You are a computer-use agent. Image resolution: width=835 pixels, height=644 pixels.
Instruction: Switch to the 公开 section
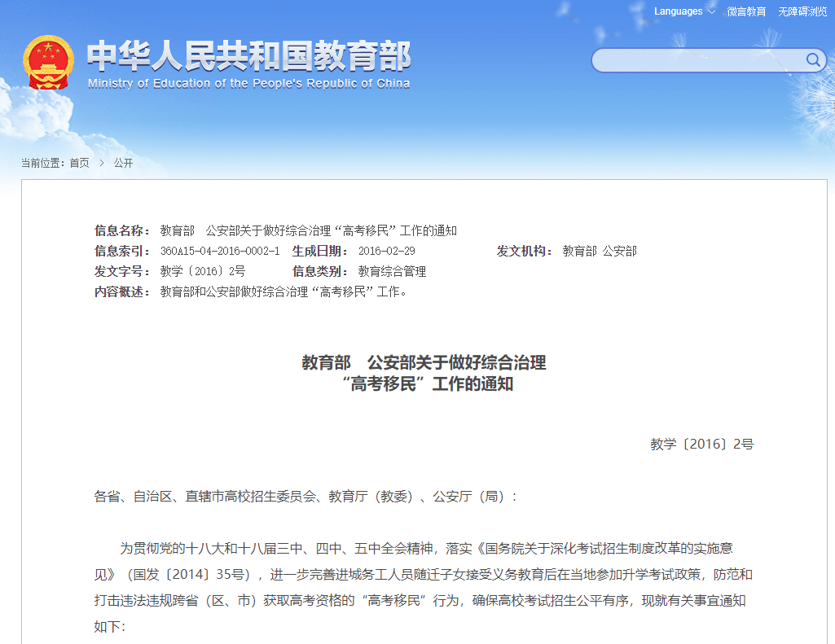123,163
